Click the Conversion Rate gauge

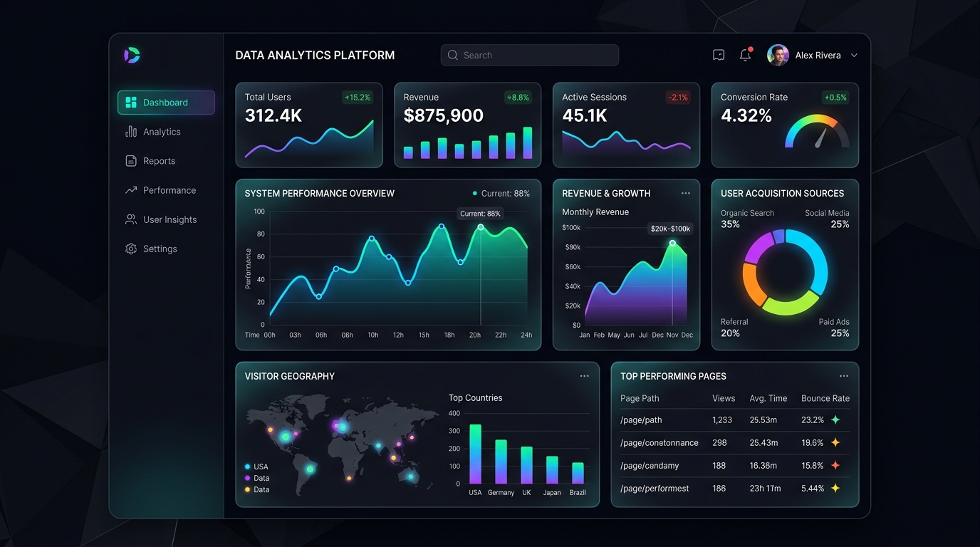click(x=818, y=132)
